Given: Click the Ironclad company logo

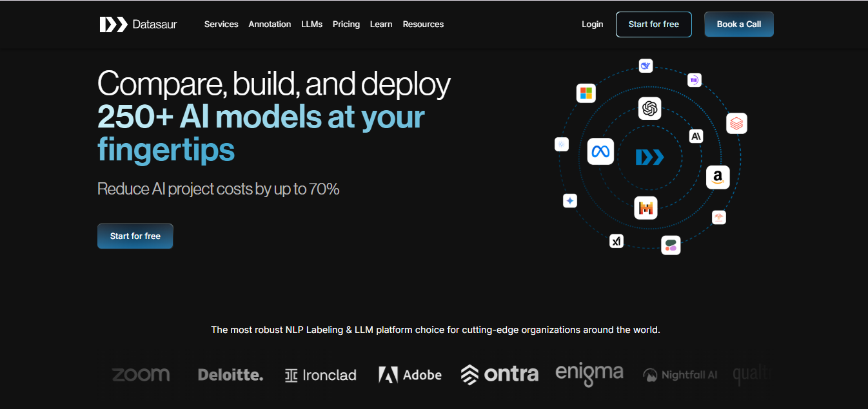Looking at the screenshot, I should click(x=321, y=375).
